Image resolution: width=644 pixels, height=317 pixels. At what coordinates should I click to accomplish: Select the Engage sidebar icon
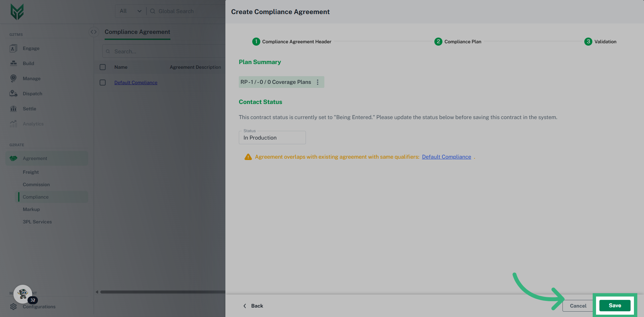coord(13,48)
